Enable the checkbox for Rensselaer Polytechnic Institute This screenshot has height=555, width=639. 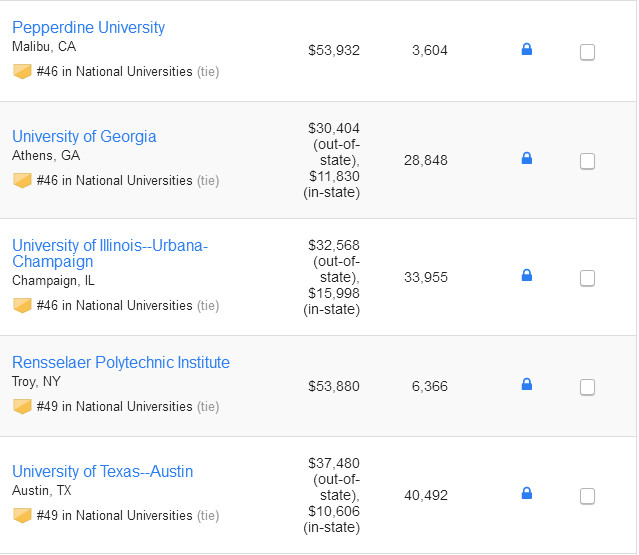click(x=587, y=387)
